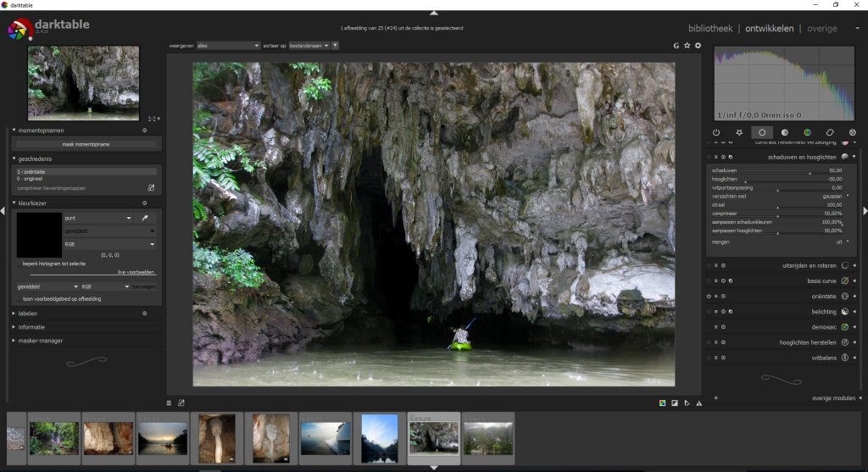Select history item '1 - oriëntatie'

pyautogui.click(x=86, y=171)
